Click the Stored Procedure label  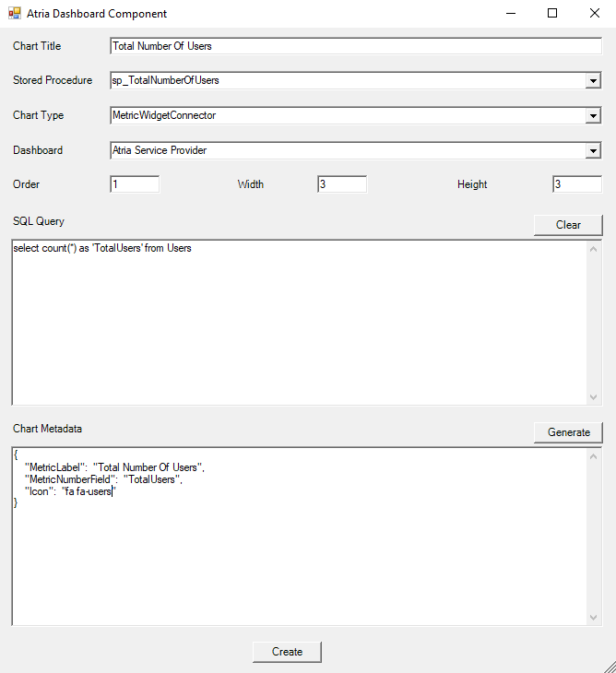click(x=53, y=80)
